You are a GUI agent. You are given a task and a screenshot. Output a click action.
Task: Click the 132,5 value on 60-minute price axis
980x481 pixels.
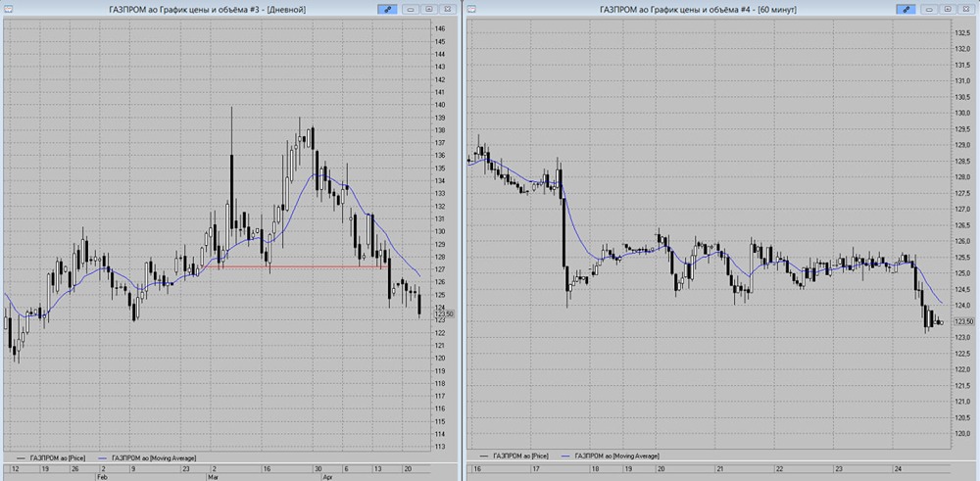(x=962, y=33)
